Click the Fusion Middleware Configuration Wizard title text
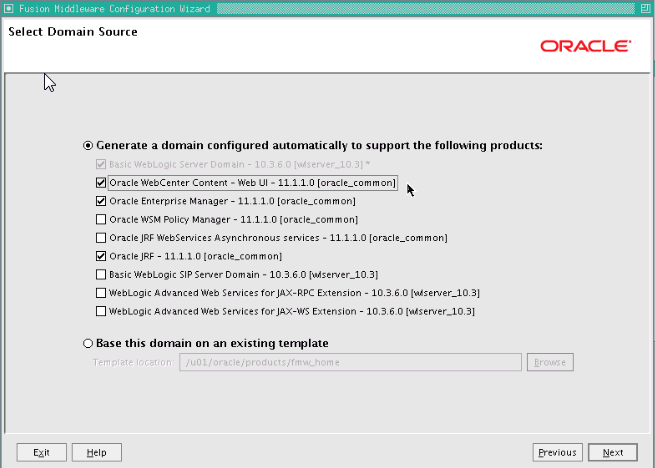This screenshot has height=468, width=655. click(114, 8)
